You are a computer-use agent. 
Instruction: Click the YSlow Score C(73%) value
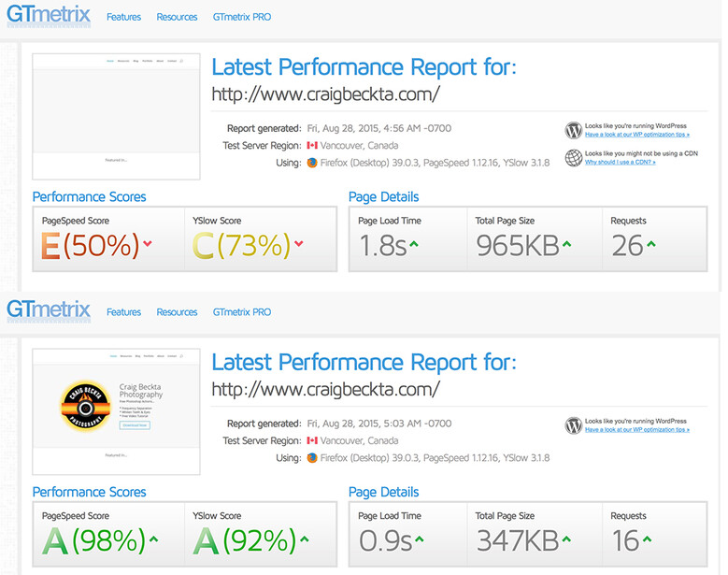pyautogui.click(x=241, y=245)
